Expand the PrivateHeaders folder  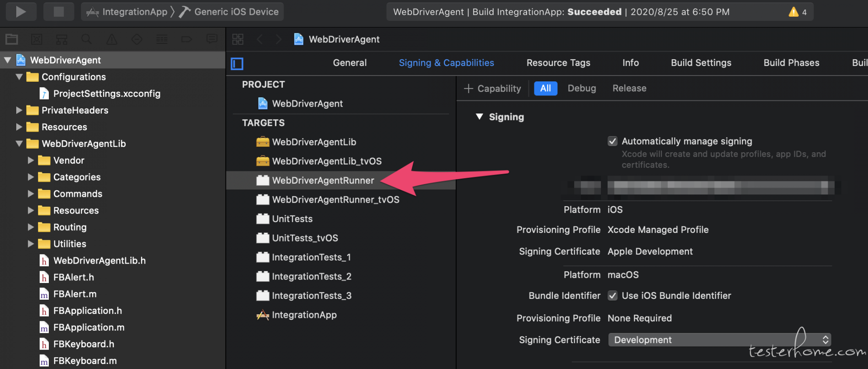(x=19, y=110)
